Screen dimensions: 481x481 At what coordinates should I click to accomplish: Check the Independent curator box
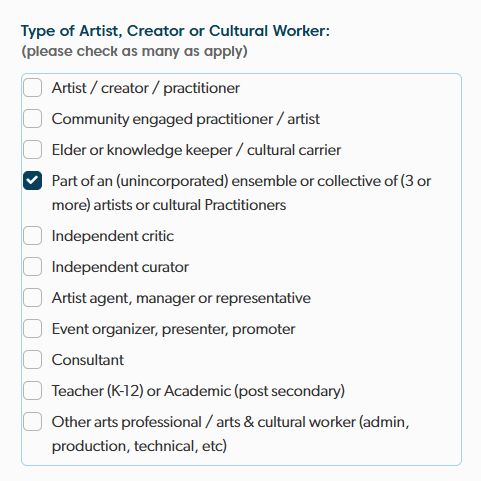pos(32,267)
